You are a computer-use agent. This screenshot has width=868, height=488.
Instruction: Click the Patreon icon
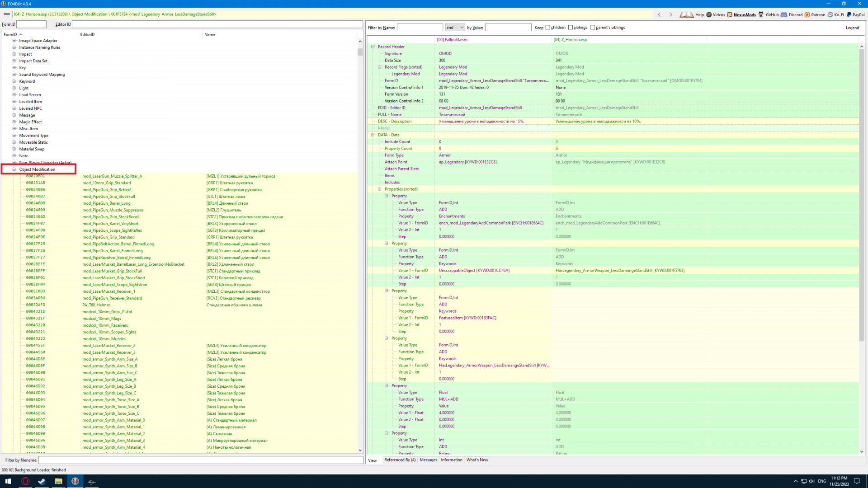pyautogui.click(x=807, y=14)
